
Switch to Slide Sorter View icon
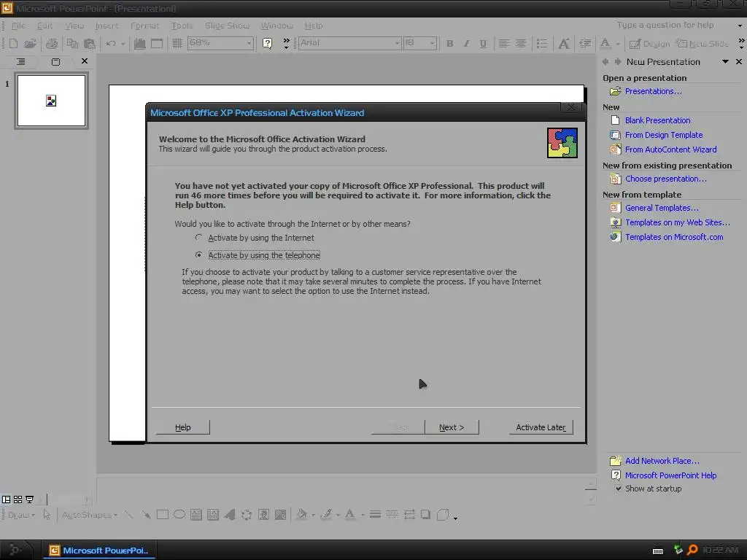[x=18, y=499]
